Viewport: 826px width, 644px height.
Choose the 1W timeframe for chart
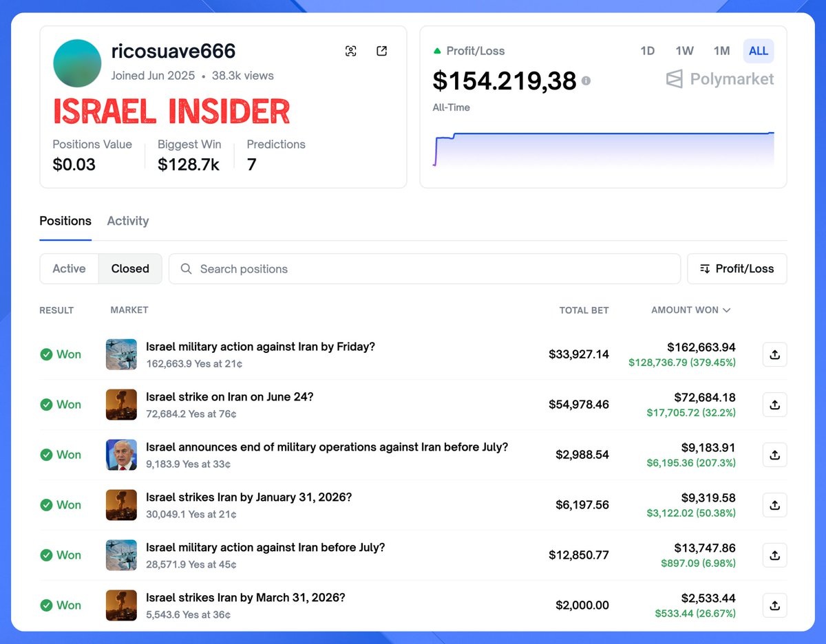[684, 51]
